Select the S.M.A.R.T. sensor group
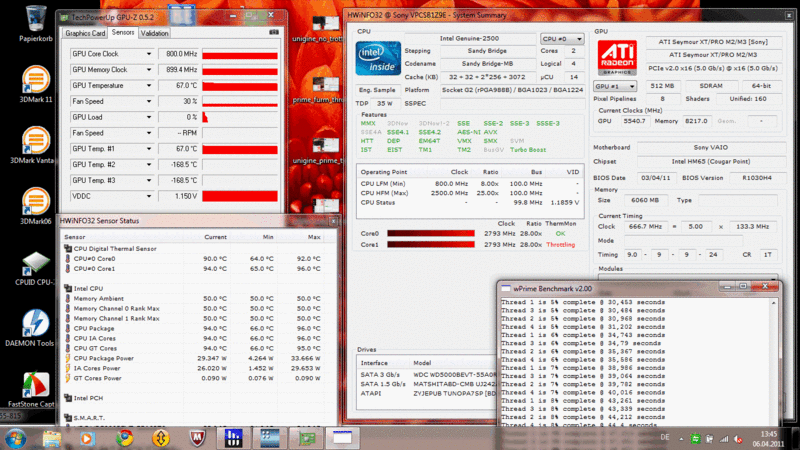The height and width of the screenshot is (450, 800). pos(89,418)
